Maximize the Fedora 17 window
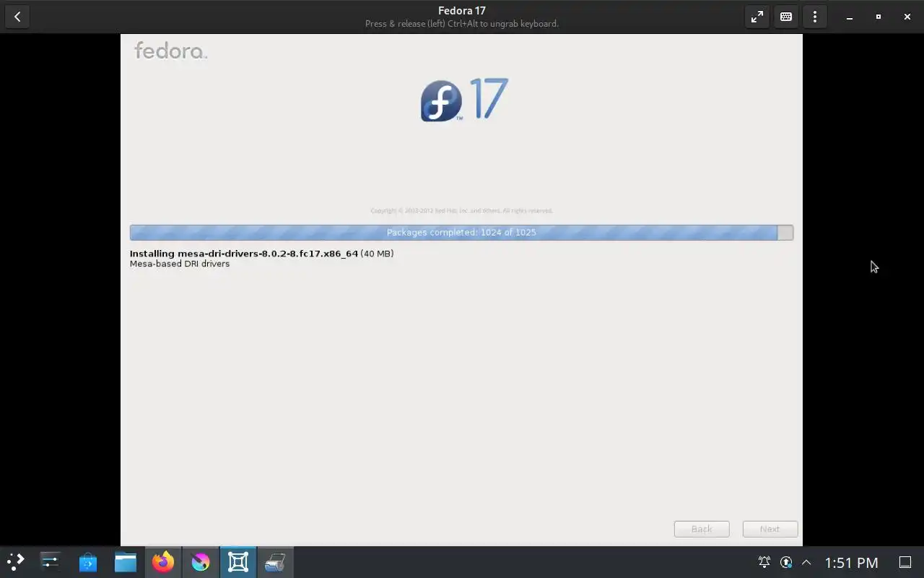 (879, 17)
